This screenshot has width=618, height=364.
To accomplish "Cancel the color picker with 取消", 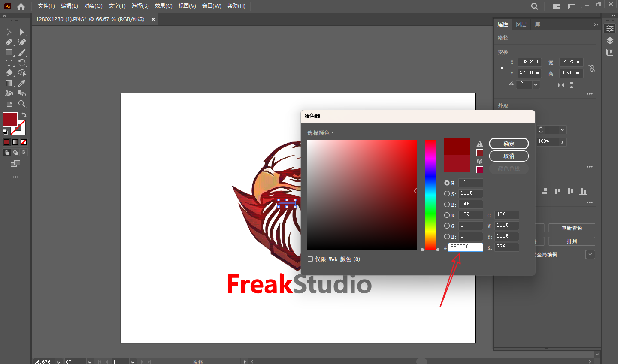I will pos(509,156).
